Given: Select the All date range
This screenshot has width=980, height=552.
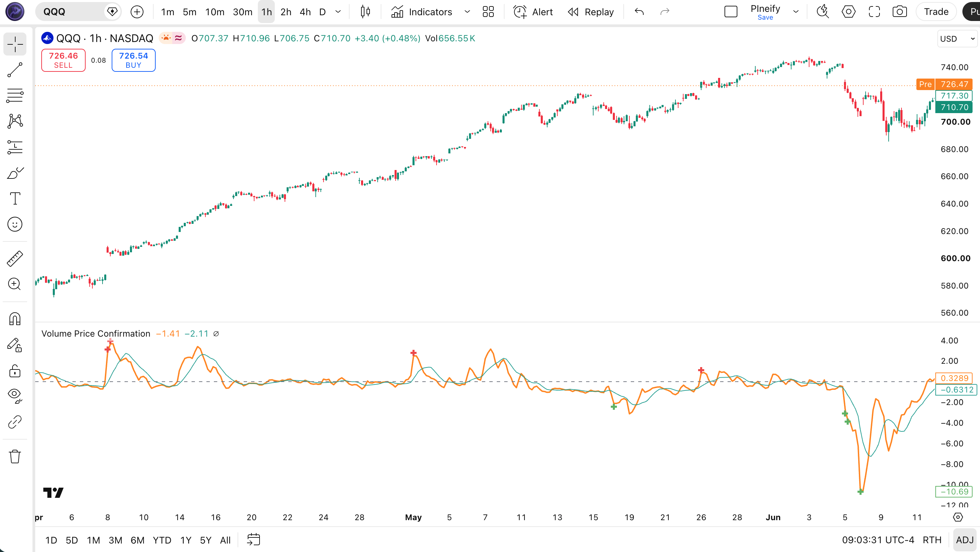Looking at the screenshot, I should [225, 540].
